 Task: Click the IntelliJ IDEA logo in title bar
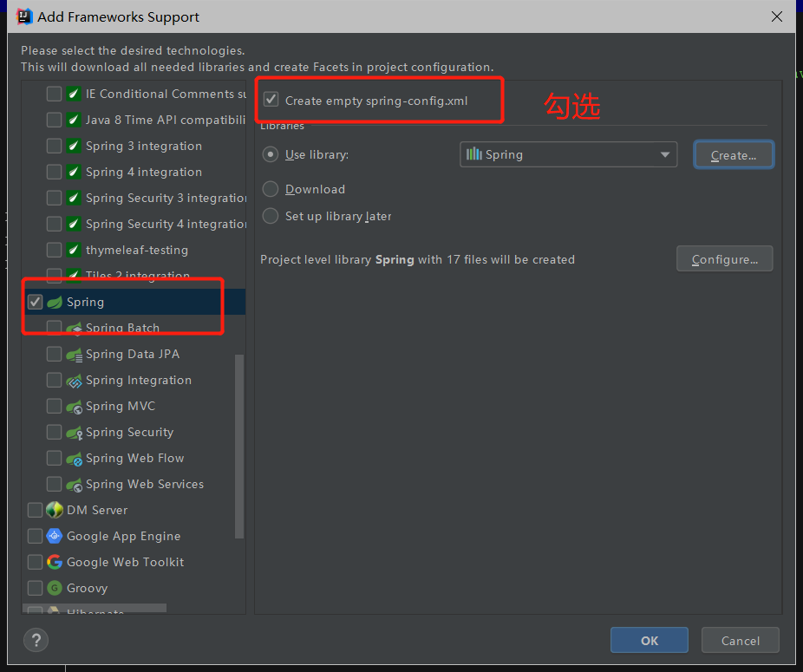(24, 16)
